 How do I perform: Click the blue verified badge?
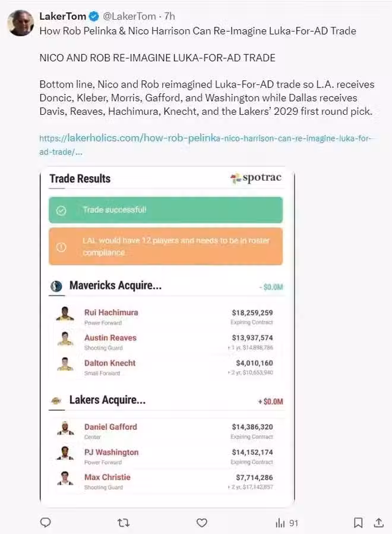pyautogui.click(x=94, y=16)
